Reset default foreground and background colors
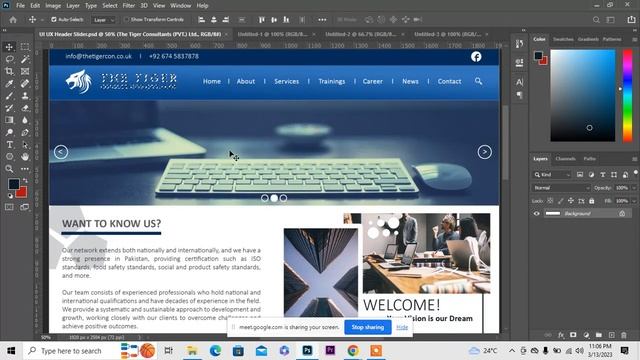The width and height of the screenshot is (640, 360). pyautogui.click(x=10, y=196)
